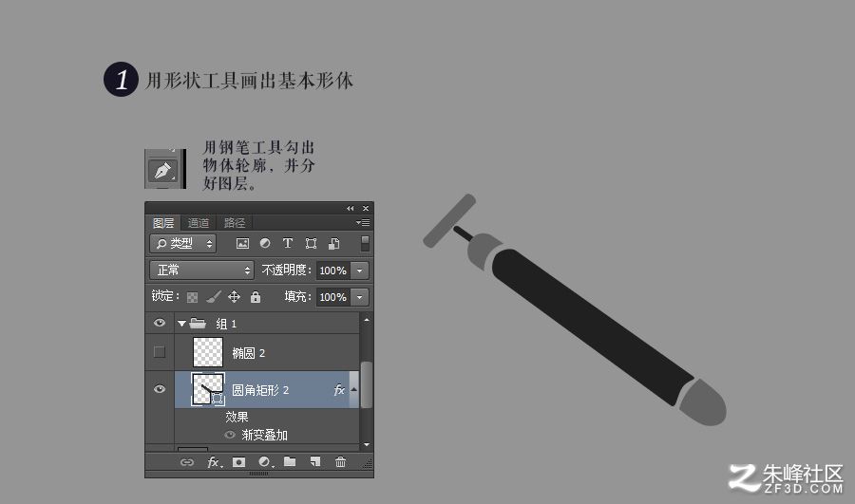This screenshot has width=855, height=504.
Task: Filter layers by smart object icon
Action: pyautogui.click(x=333, y=244)
